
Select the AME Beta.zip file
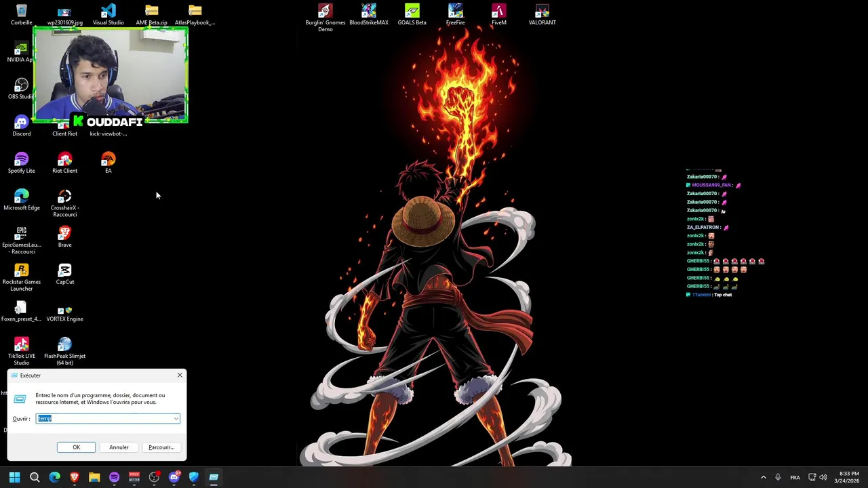point(151,14)
